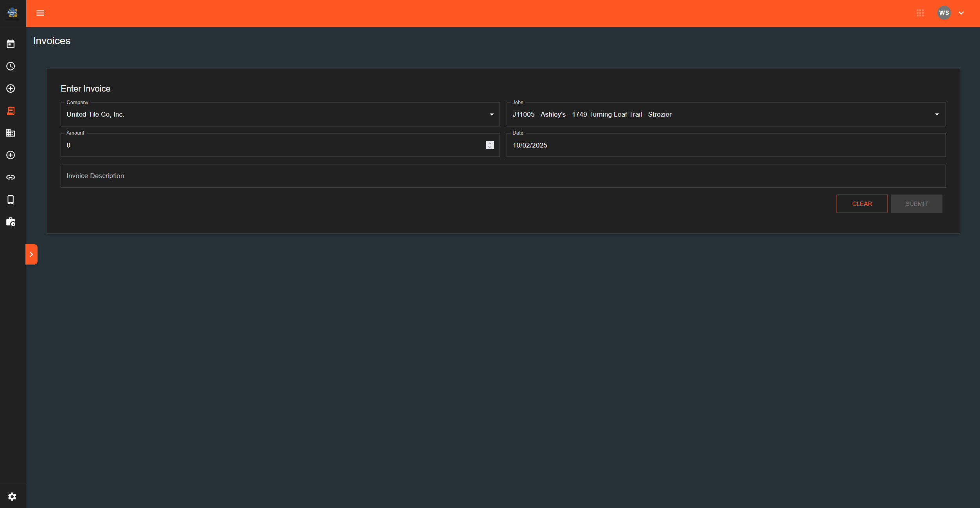Open the hamburger navigation menu
The height and width of the screenshot is (508, 980).
[x=40, y=13]
